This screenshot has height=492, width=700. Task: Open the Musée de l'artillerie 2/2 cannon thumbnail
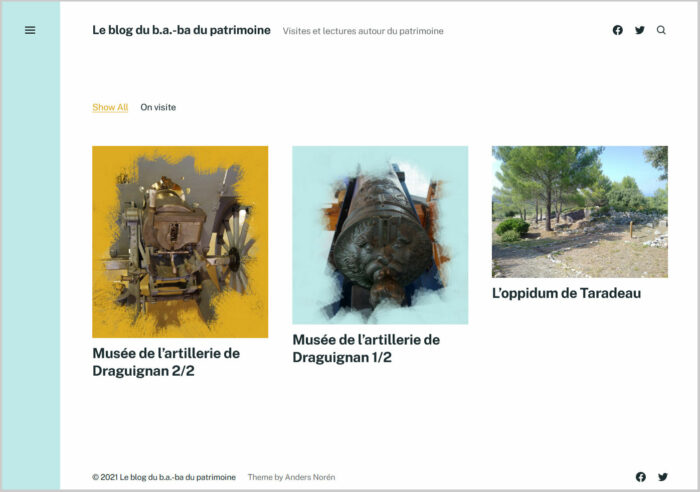click(180, 242)
